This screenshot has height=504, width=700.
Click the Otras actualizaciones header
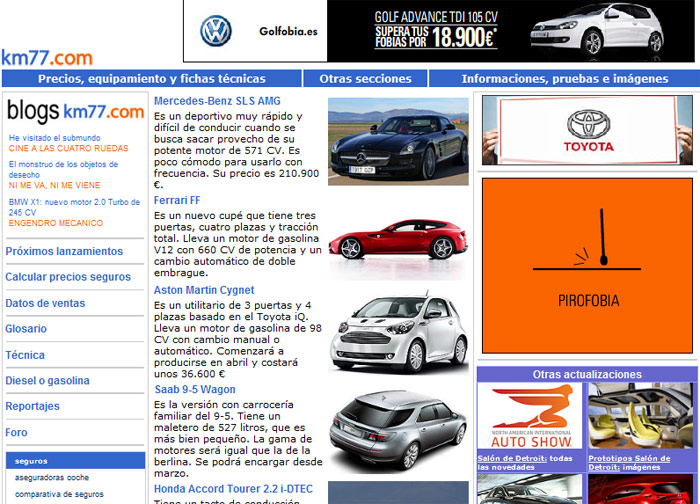pos(587,374)
